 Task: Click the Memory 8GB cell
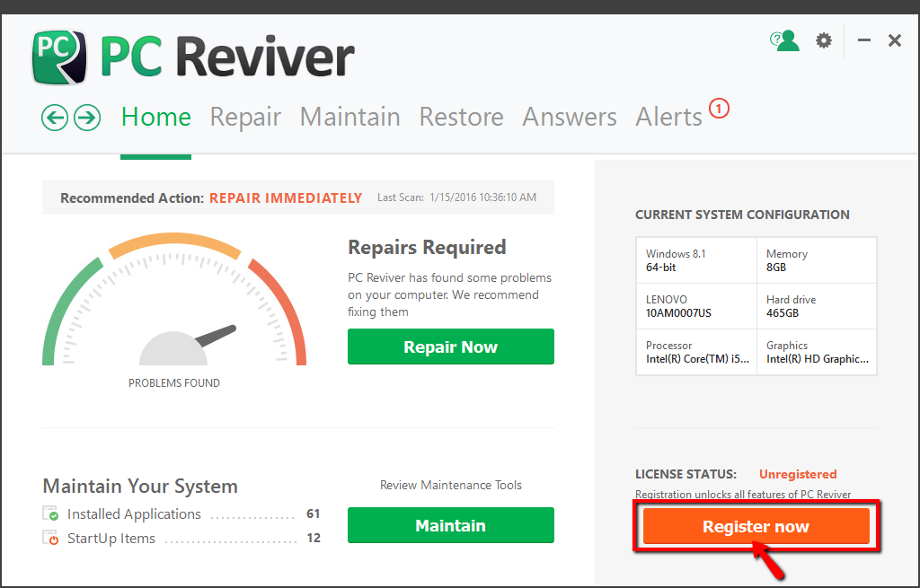pyautogui.click(x=817, y=260)
